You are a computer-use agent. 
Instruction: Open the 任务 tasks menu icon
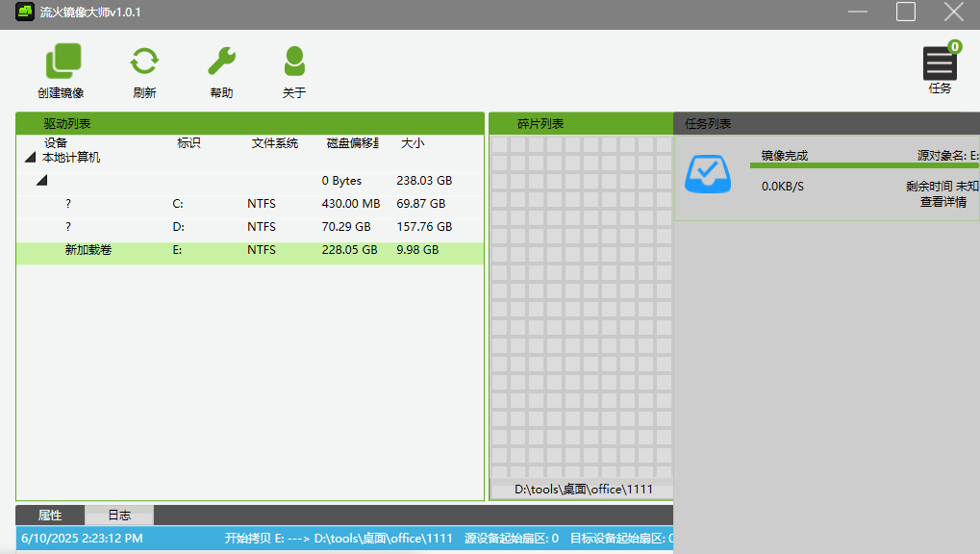pyautogui.click(x=940, y=63)
